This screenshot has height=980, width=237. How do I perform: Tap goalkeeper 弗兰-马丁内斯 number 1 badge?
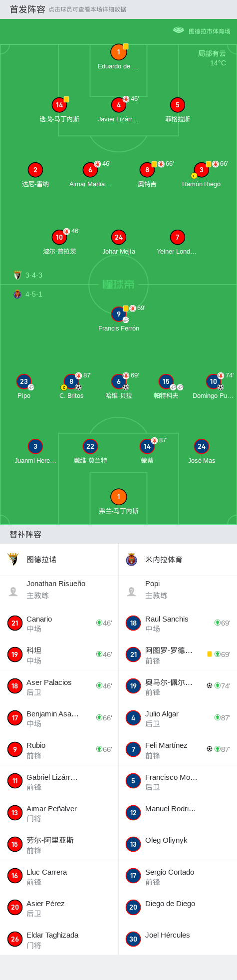[x=118, y=497]
